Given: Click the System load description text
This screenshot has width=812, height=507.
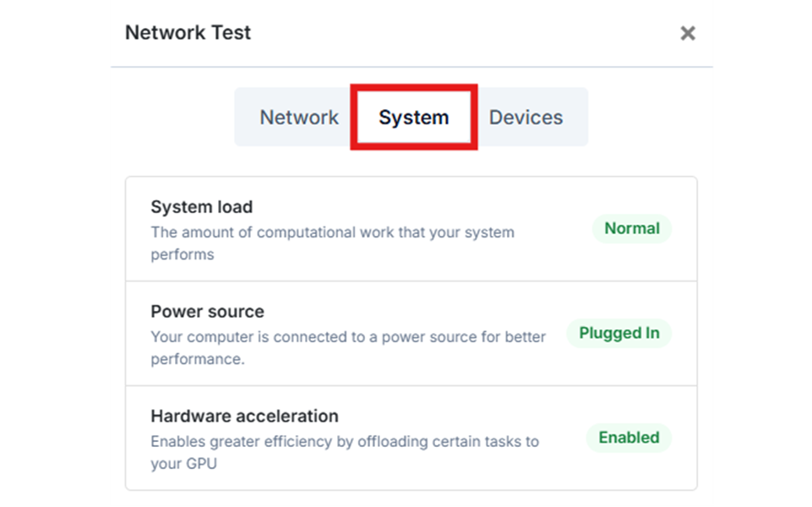Looking at the screenshot, I should [x=332, y=243].
